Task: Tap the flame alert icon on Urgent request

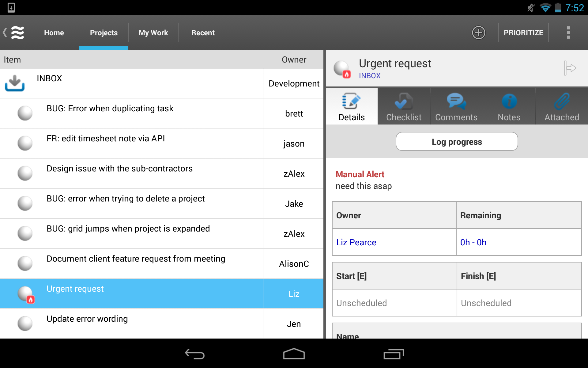Action: [x=30, y=300]
